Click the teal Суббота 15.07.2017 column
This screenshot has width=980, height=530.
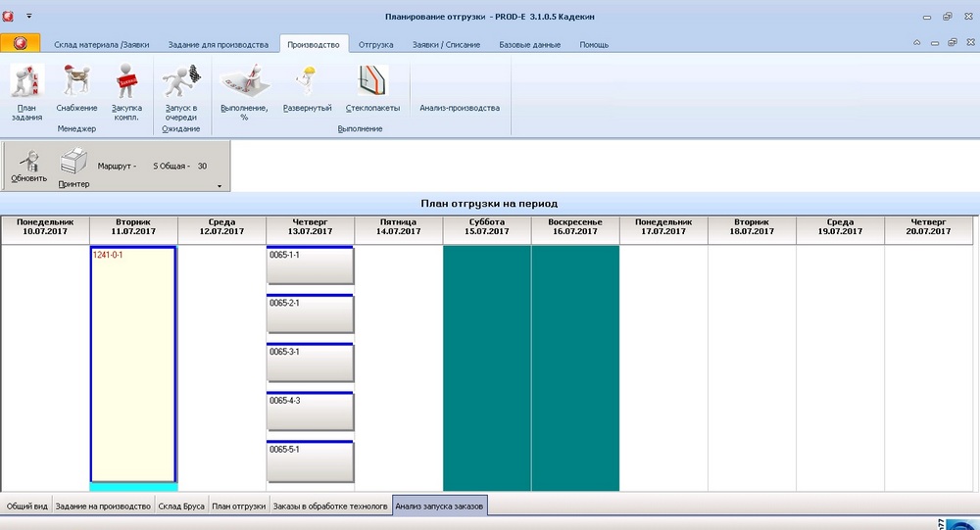tap(487, 367)
